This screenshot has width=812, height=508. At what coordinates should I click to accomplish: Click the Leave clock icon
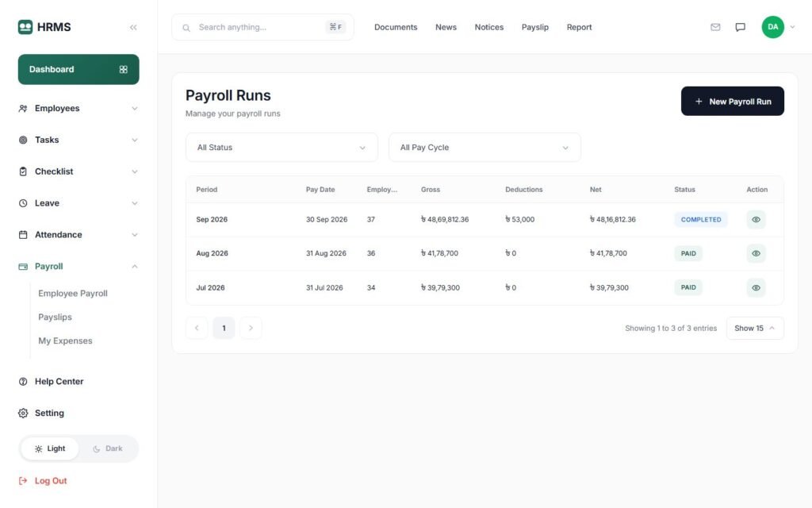coord(23,203)
